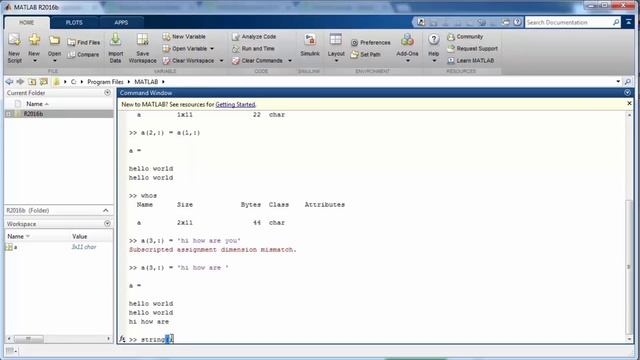Click the New Script icon
This screenshot has width=640, height=360.
point(14,40)
